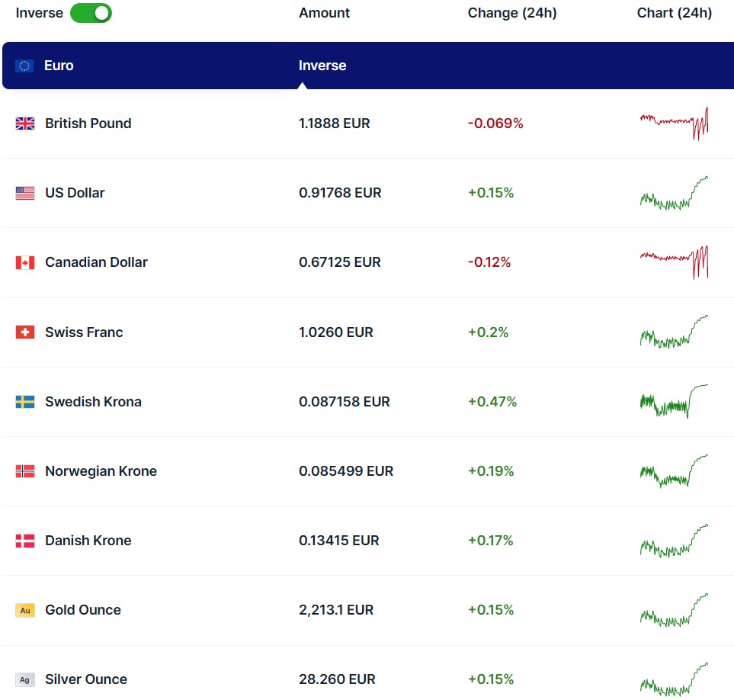Click the Canadian Dollar -0.12% change value
This screenshot has height=700, width=734.
click(489, 262)
